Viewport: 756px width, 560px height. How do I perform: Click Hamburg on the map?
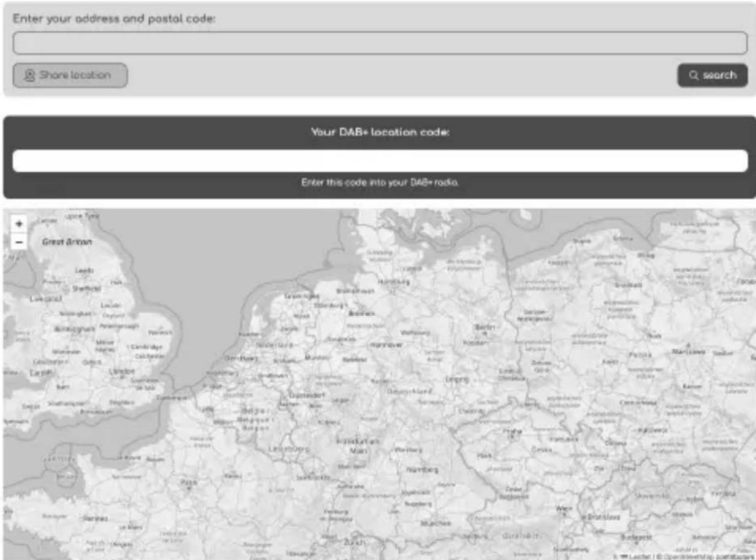click(394, 282)
